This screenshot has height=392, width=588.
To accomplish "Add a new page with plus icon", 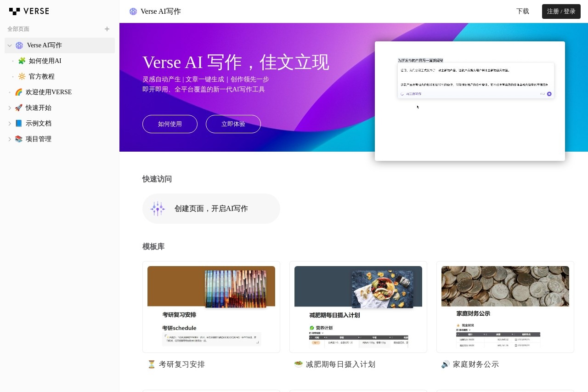I will click(107, 29).
